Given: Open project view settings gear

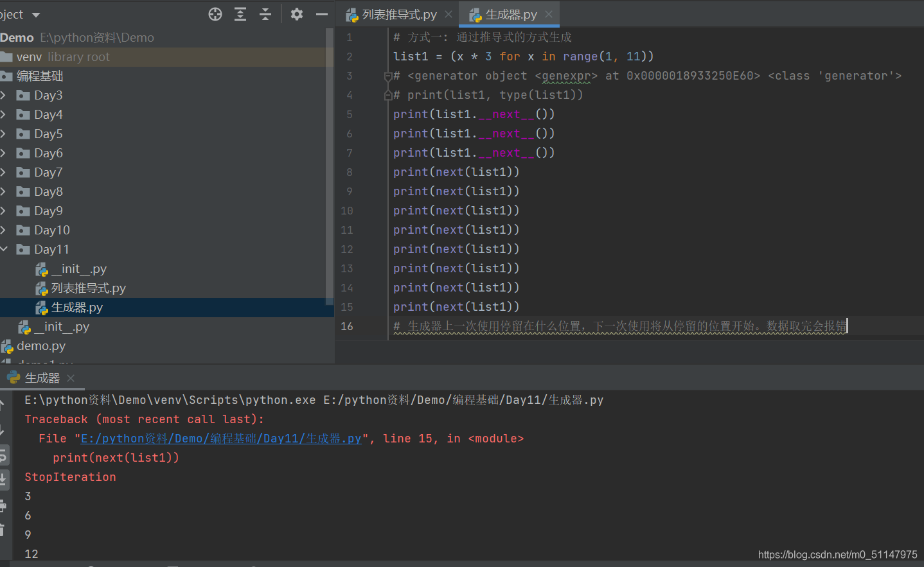Looking at the screenshot, I should click(x=296, y=14).
